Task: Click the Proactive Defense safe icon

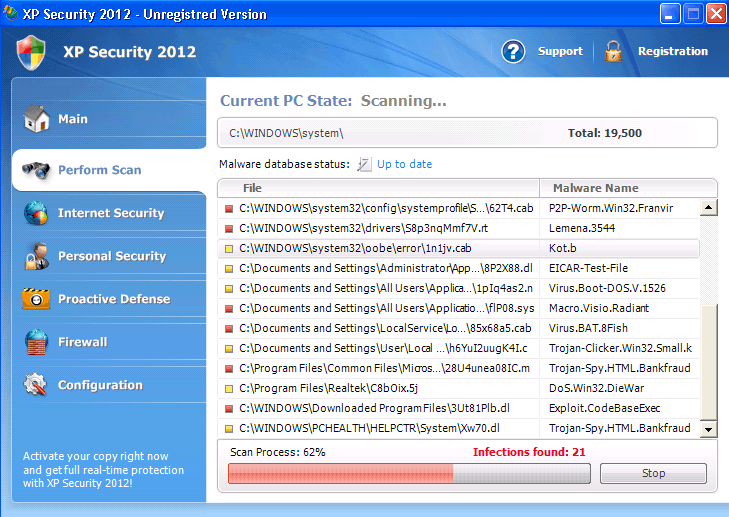Action: coord(37,299)
